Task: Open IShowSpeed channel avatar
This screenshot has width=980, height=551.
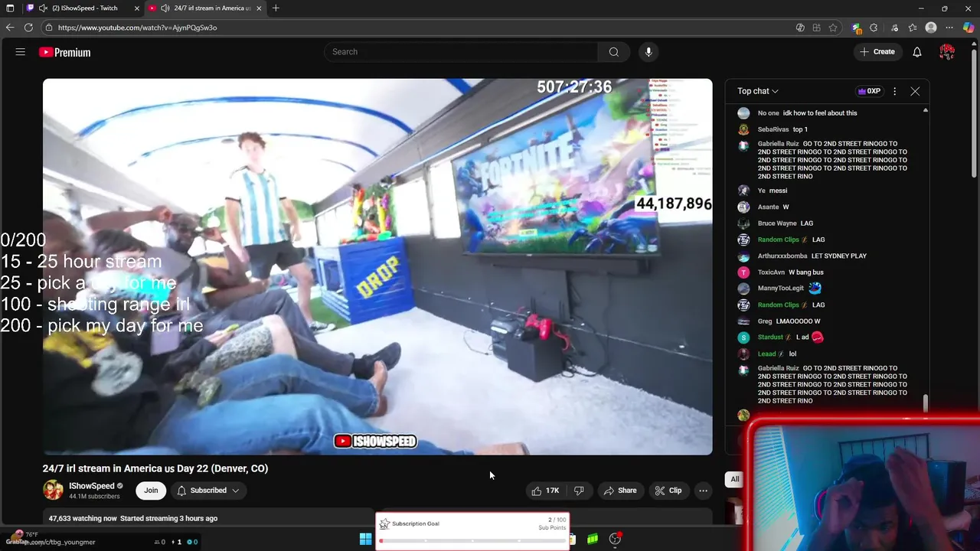Action: (53, 490)
